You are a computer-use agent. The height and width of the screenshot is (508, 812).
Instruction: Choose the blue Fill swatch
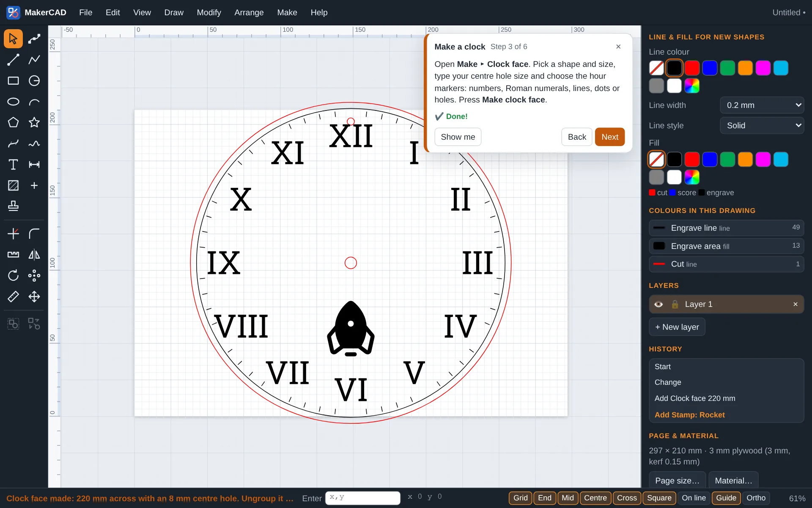[x=710, y=159]
